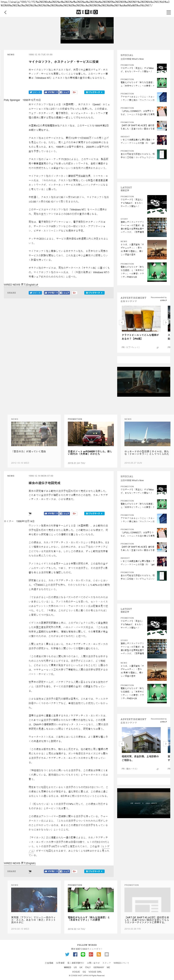The image size is (174, 980).
Task: Open mail newsletter icon under FOLLOW WIRED
Action: coord(107,955)
